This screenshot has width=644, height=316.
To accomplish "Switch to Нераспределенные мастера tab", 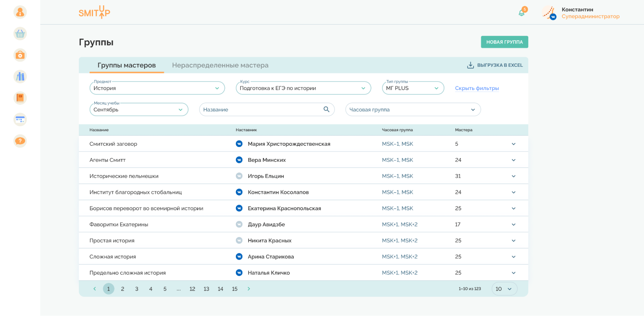I will click(x=220, y=65).
